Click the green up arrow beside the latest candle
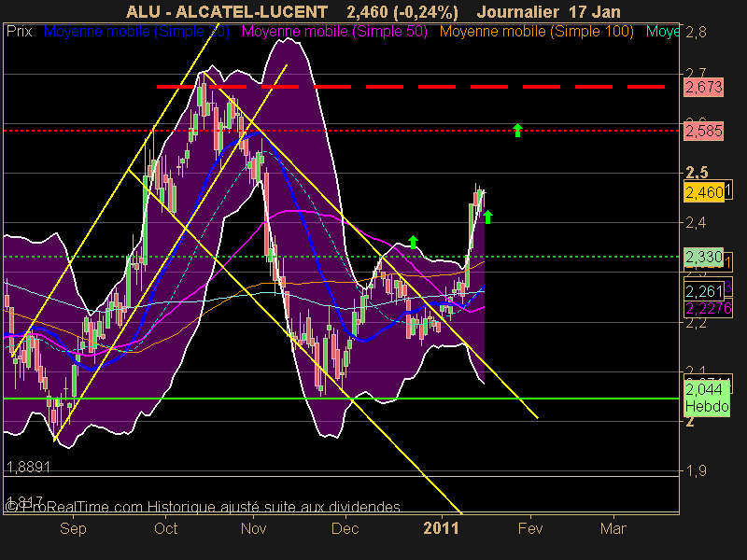This screenshot has width=747, height=560. coord(487,217)
